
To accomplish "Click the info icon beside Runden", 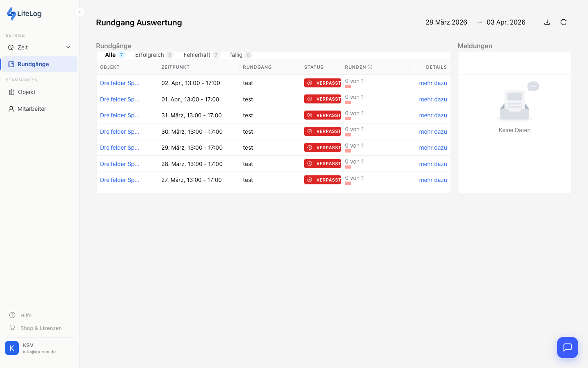I will [370, 67].
